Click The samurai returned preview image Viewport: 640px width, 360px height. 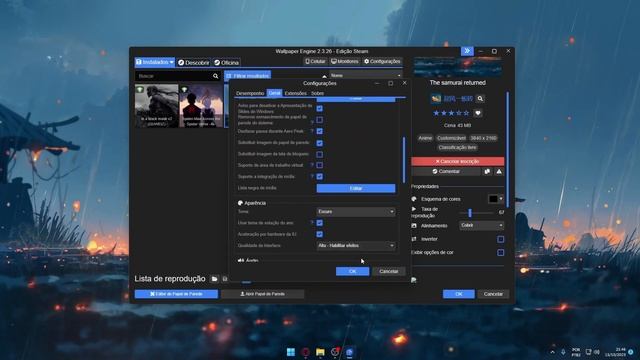tap(458, 67)
